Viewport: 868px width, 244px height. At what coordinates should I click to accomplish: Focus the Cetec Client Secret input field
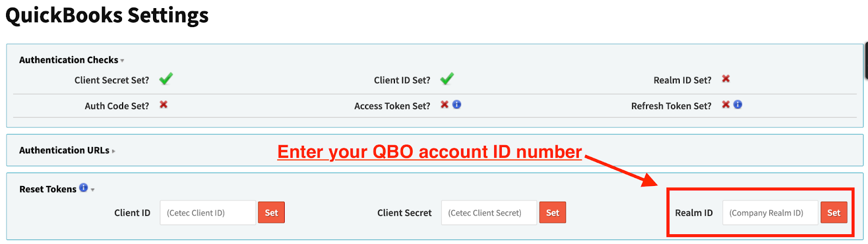pyautogui.click(x=489, y=213)
